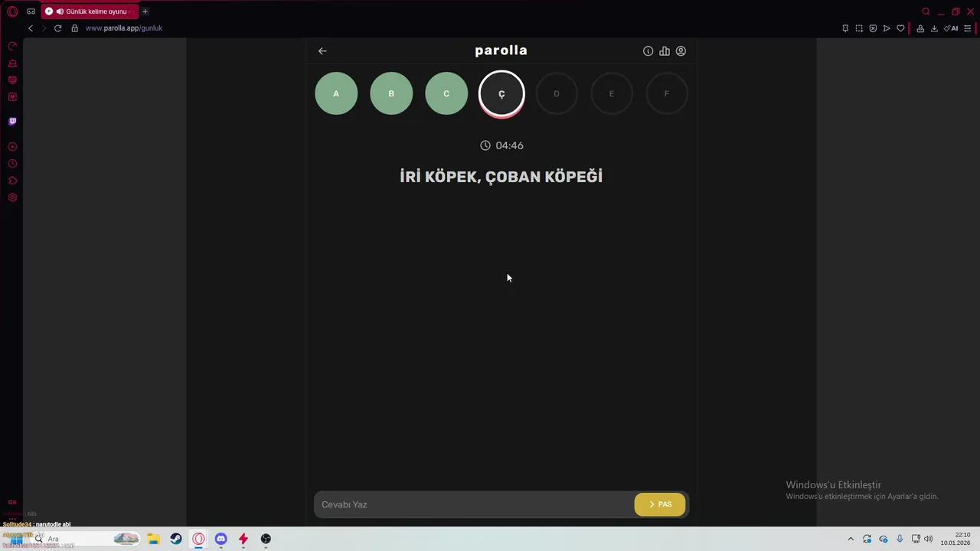Expand hidden system tray icons
980x551 pixels.
(x=850, y=539)
